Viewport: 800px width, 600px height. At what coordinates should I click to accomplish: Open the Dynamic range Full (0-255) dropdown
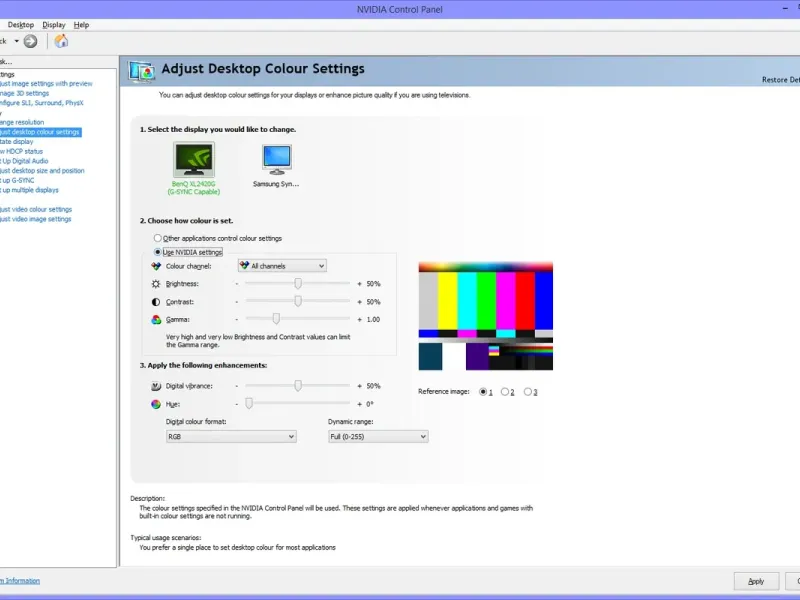point(378,437)
